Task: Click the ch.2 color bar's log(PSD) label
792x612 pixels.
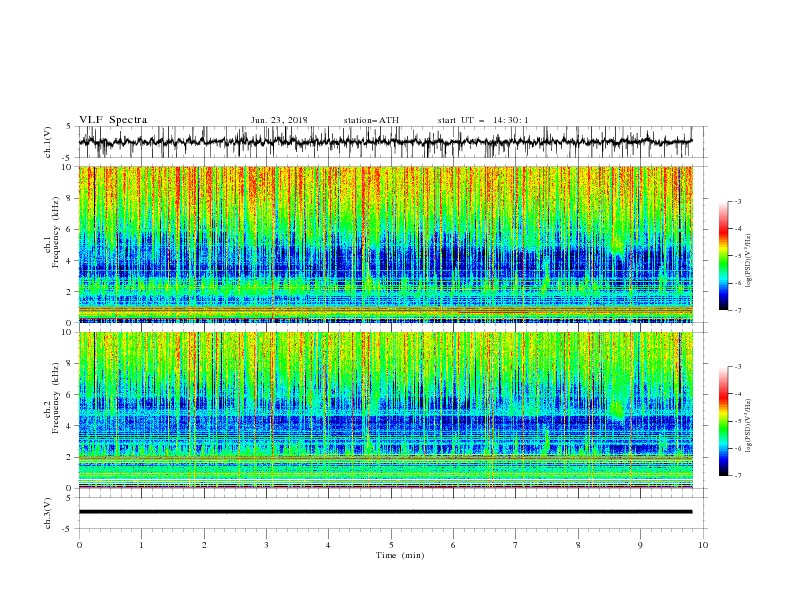Action: 749,426
